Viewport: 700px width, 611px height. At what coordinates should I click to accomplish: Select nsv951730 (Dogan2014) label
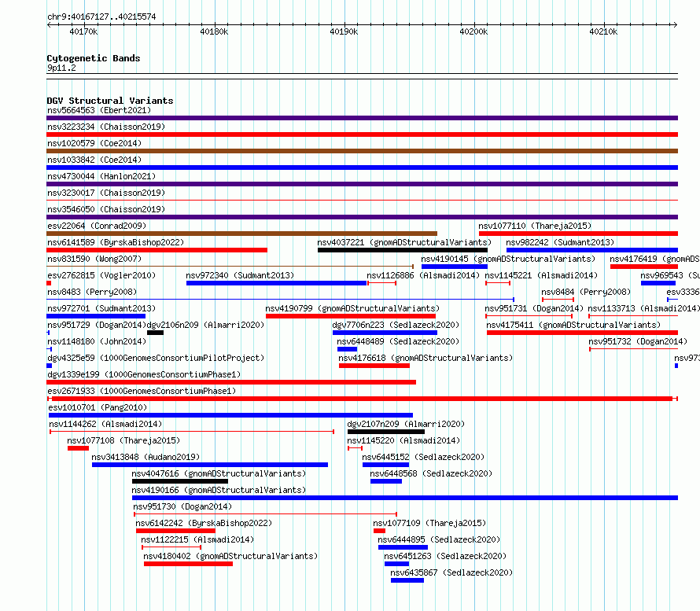[182, 506]
